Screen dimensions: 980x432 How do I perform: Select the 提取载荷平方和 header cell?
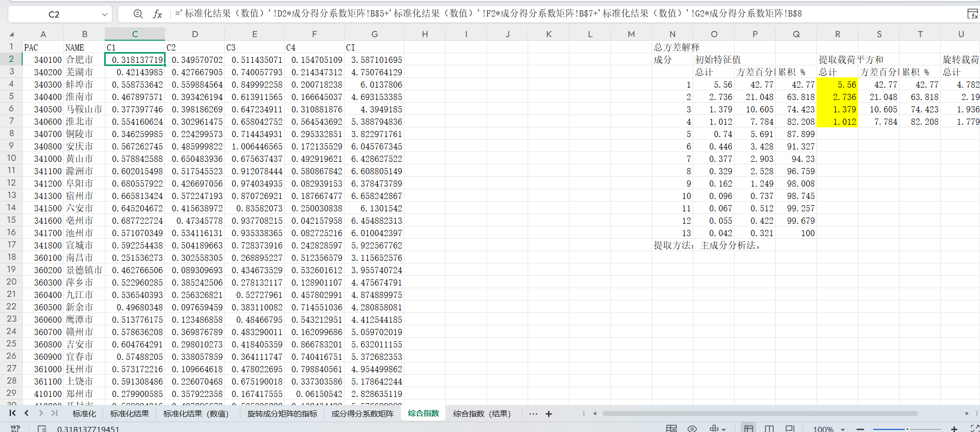851,60
